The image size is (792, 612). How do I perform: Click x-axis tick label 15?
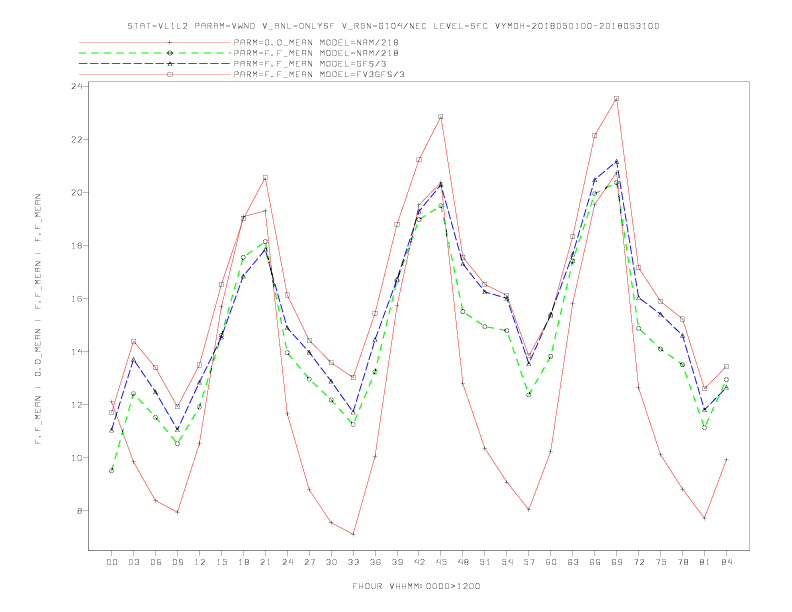(x=221, y=562)
